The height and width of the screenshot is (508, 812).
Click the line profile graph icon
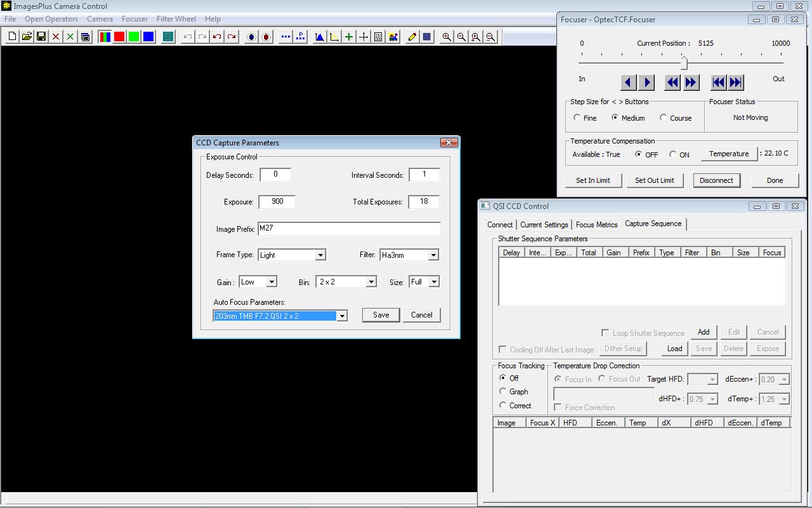(x=334, y=37)
